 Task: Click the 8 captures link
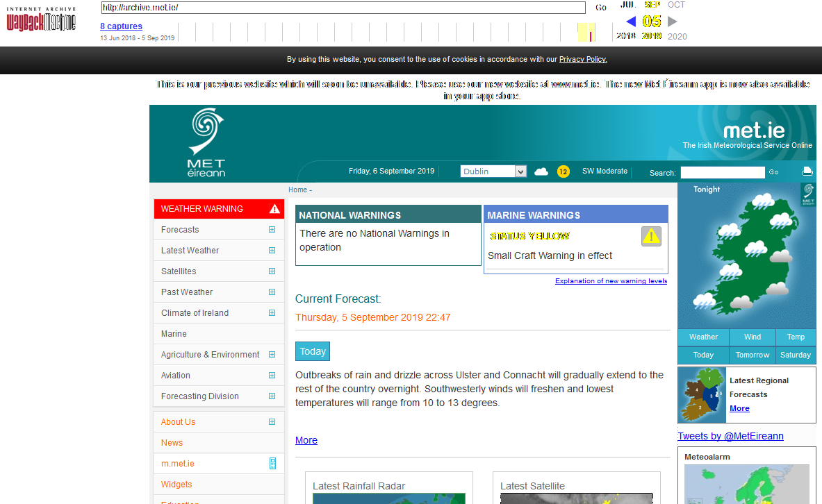point(121,26)
